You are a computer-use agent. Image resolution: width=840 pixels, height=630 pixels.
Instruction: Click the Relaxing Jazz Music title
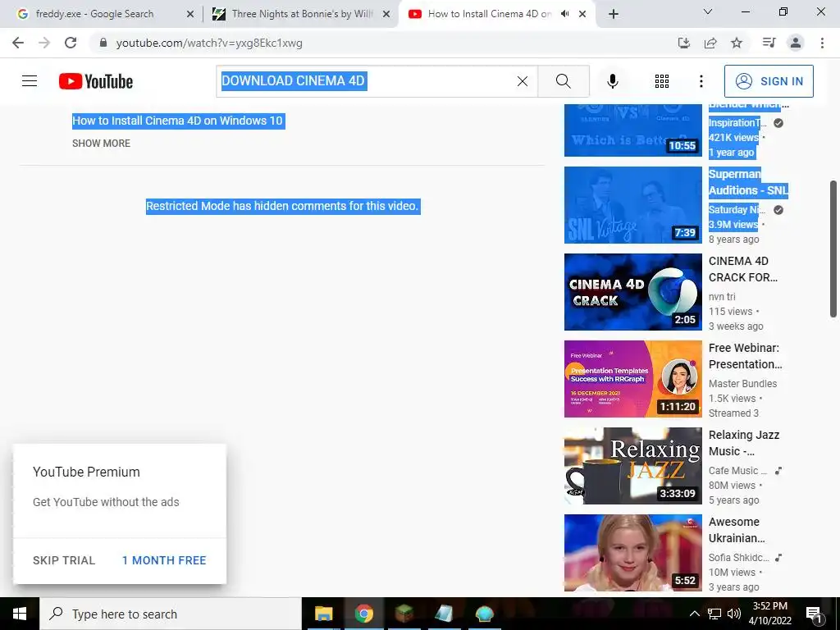(x=743, y=443)
